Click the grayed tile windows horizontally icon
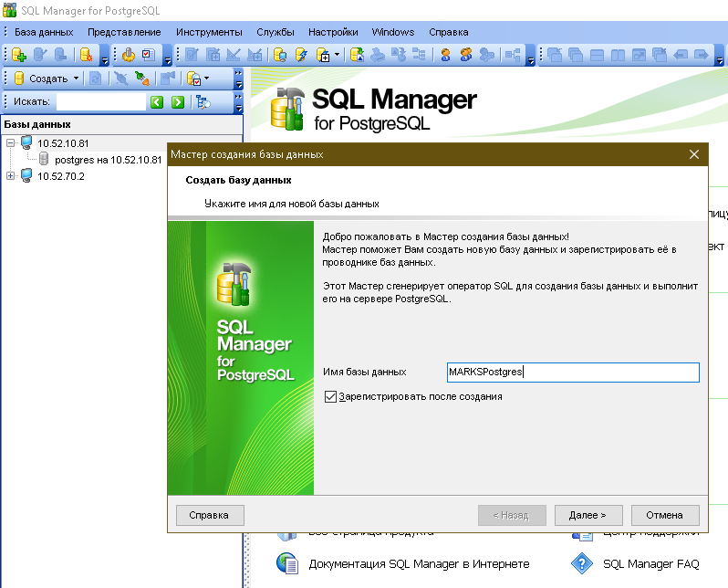 coord(597,55)
